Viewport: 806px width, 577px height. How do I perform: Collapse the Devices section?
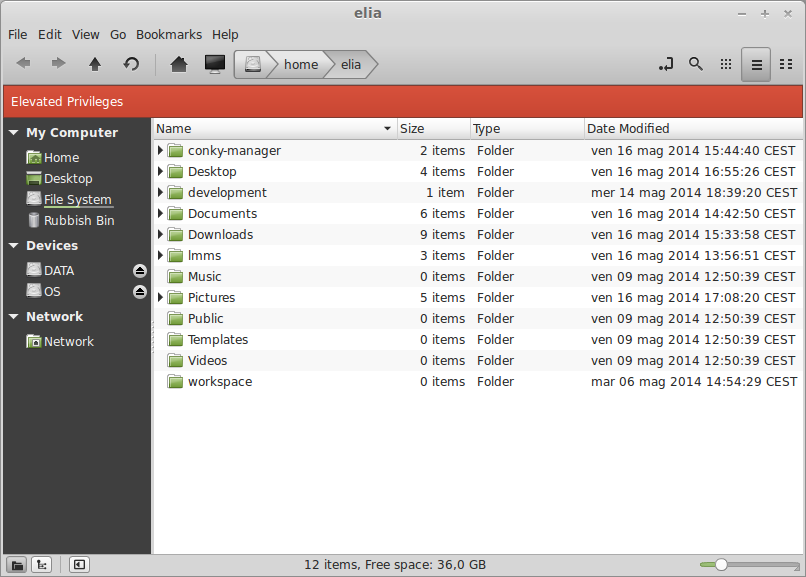(13, 246)
